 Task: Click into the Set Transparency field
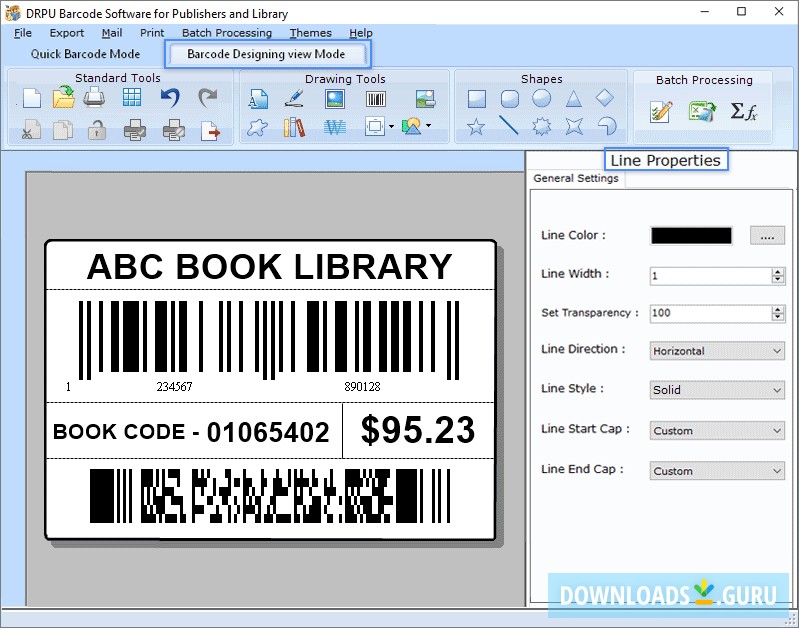point(711,313)
